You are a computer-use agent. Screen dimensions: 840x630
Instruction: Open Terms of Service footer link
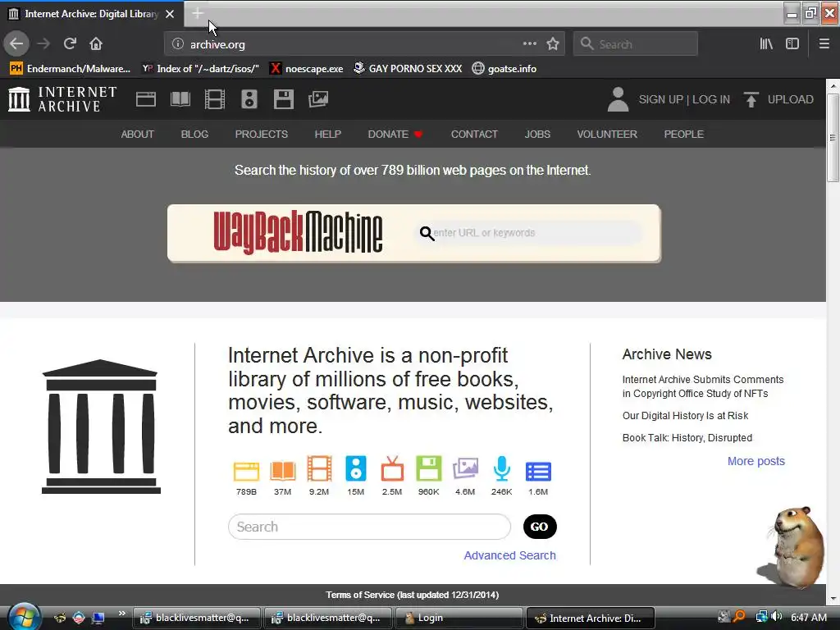[x=412, y=595]
